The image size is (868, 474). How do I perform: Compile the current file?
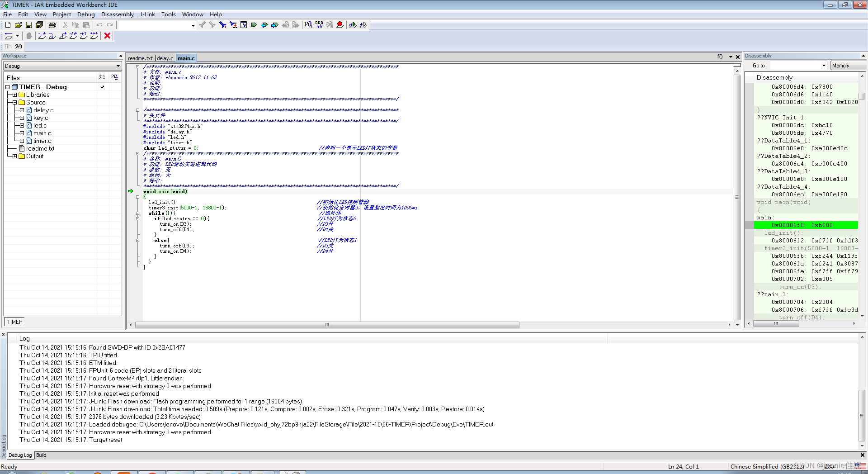coord(309,25)
